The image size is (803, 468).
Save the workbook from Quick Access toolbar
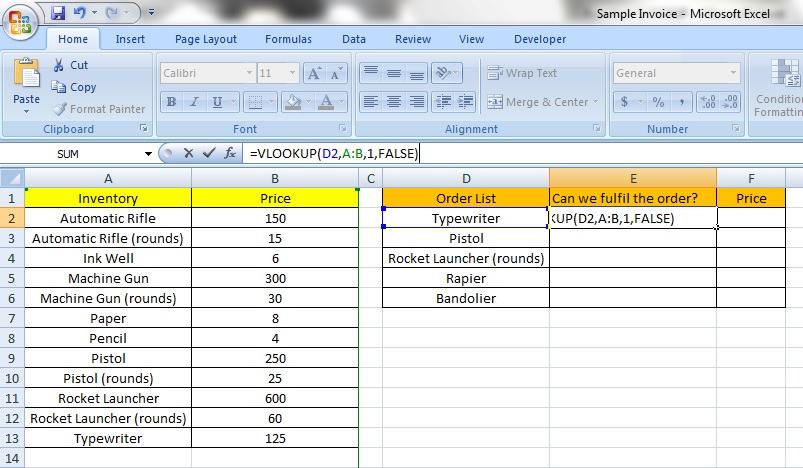click(57, 13)
